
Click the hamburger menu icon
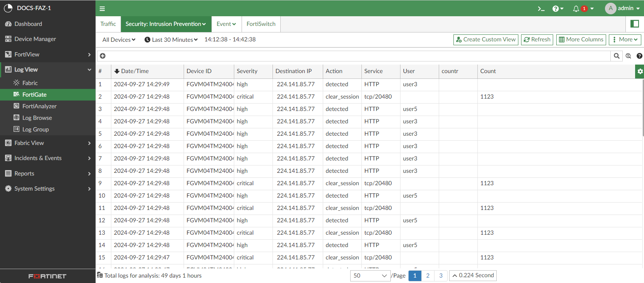[x=102, y=9]
